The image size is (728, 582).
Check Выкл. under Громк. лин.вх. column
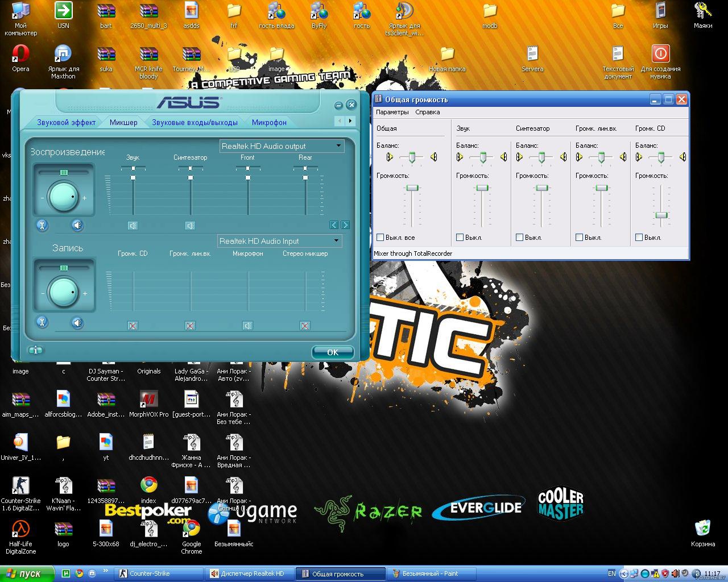coord(580,238)
